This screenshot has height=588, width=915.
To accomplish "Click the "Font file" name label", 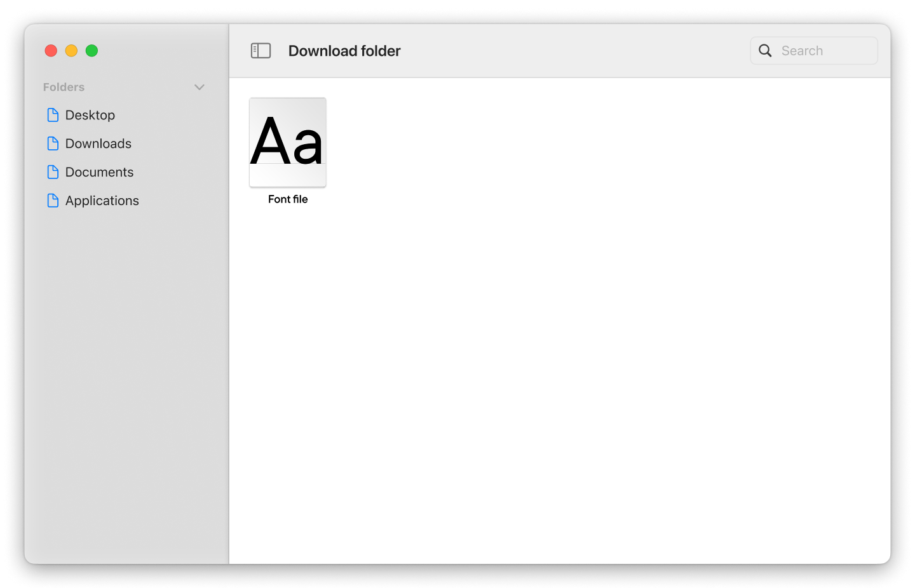I will (288, 199).
